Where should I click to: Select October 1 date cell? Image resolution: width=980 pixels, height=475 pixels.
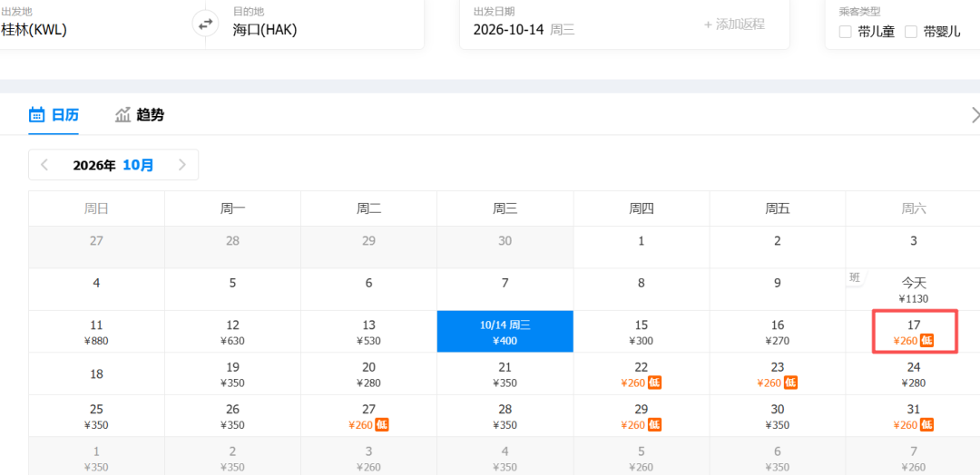point(642,247)
